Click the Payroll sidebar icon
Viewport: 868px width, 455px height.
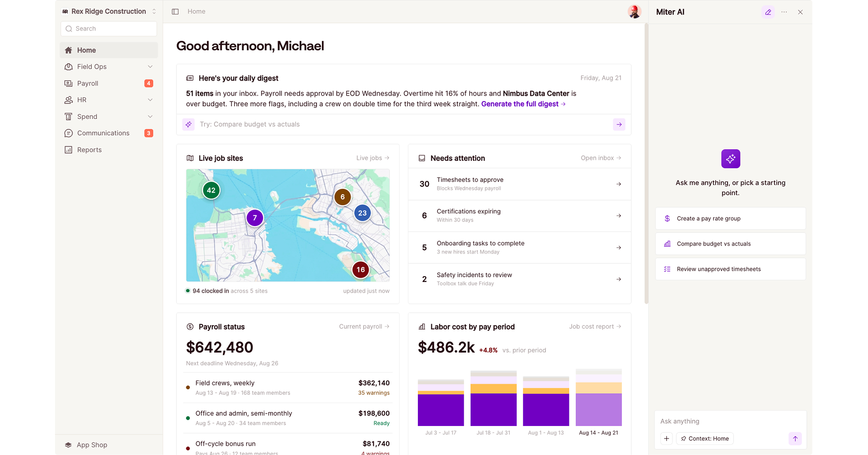pyautogui.click(x=69, y=84)
